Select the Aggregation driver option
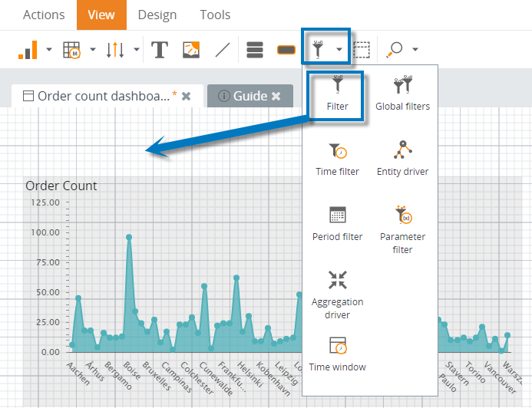 click(337, 294)
